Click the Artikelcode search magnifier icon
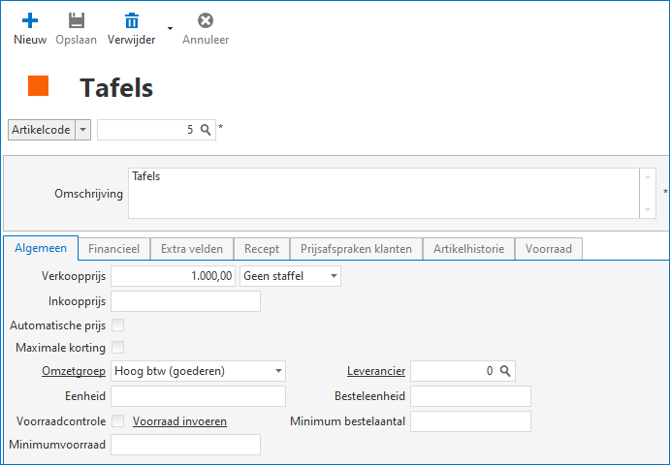 [x=206, y=129]
